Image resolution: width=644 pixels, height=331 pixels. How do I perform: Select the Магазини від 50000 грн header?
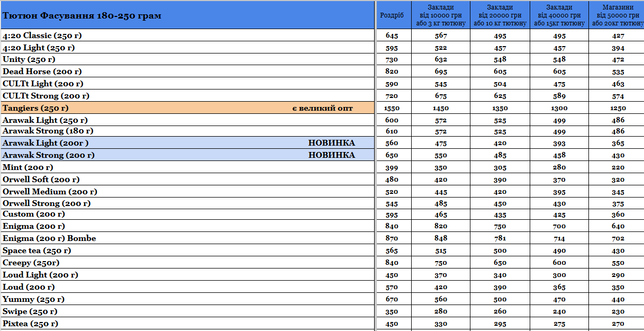616,15
